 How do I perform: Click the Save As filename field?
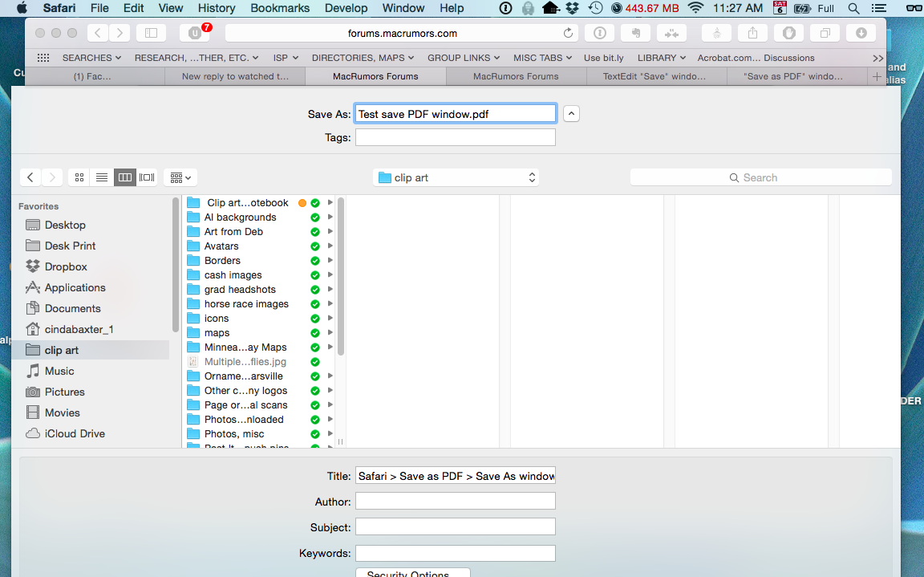[x=456, y=114]
